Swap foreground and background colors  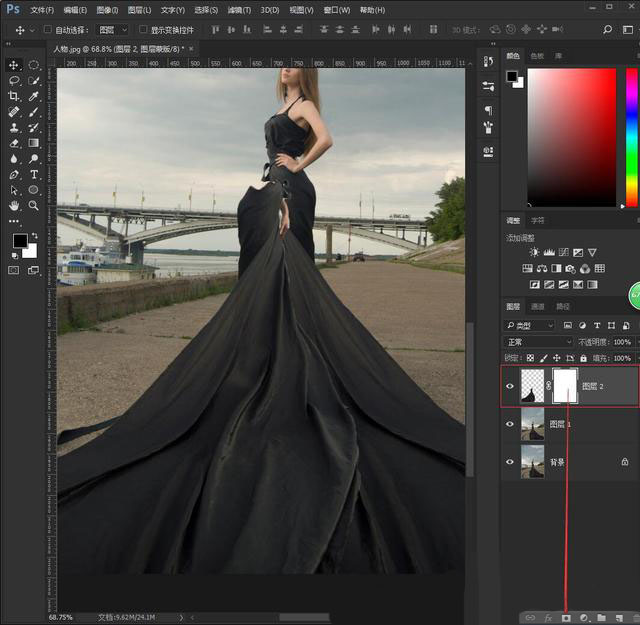coord(35,236)
